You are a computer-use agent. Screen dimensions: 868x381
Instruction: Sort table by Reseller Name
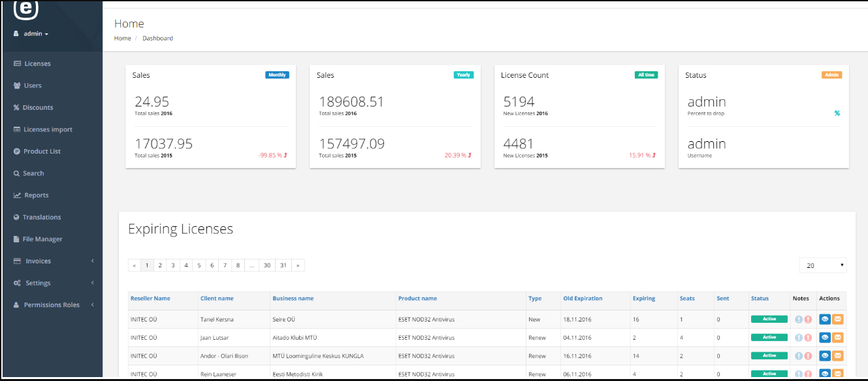(150, 299)
